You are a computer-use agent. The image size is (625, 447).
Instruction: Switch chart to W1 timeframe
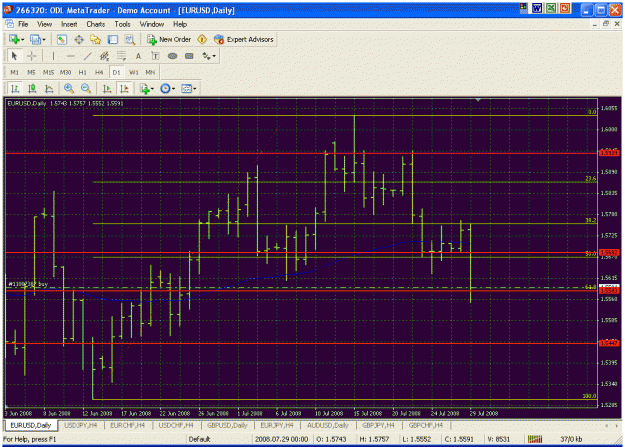point(134,72)
